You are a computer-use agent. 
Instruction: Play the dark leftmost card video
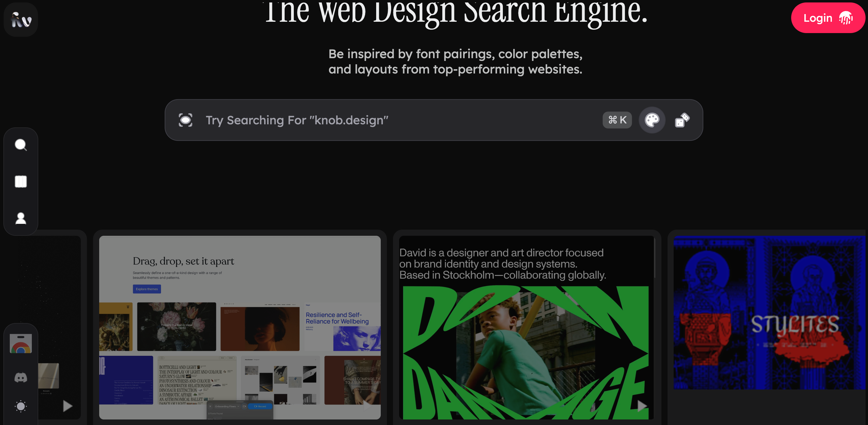click(x=67, y=406)
